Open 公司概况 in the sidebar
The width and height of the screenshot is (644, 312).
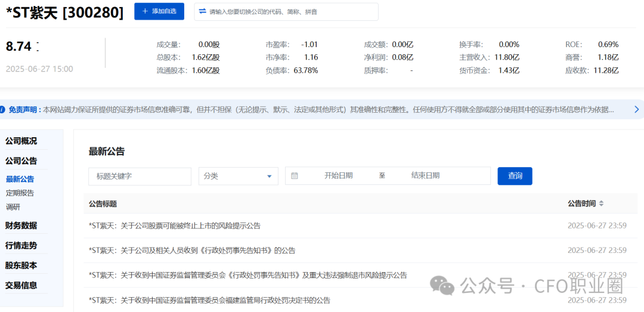[21, 141]
